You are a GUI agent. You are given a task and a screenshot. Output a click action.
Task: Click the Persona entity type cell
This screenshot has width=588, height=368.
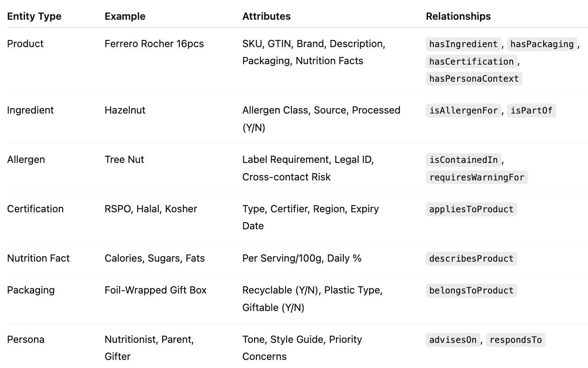point(26,339)
